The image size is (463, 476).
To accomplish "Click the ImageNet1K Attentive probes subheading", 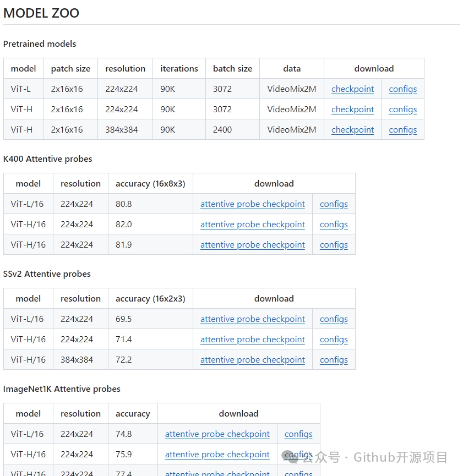I will tap(62, 389).
